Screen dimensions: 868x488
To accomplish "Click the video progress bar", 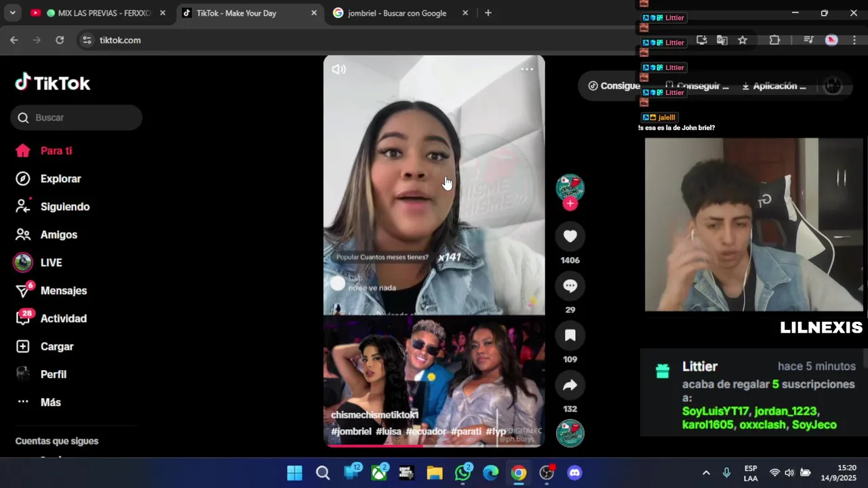I will point(434,445).
